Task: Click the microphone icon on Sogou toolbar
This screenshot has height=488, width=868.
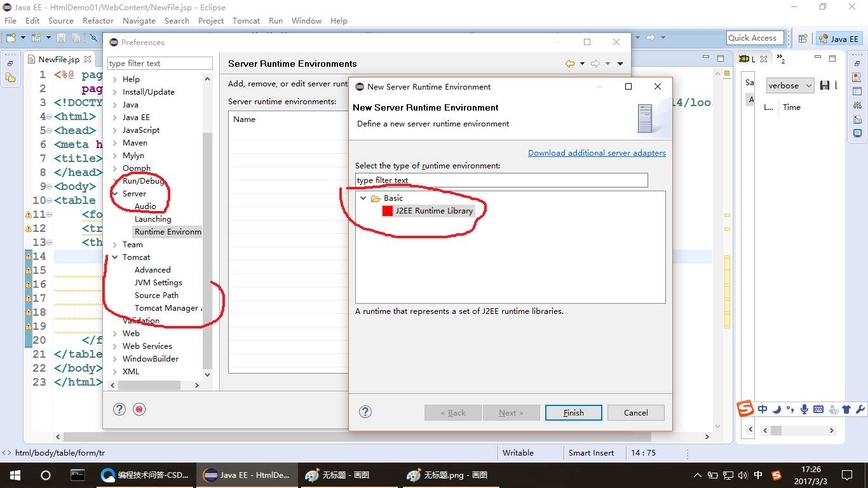Action: [x=804, y=409]
